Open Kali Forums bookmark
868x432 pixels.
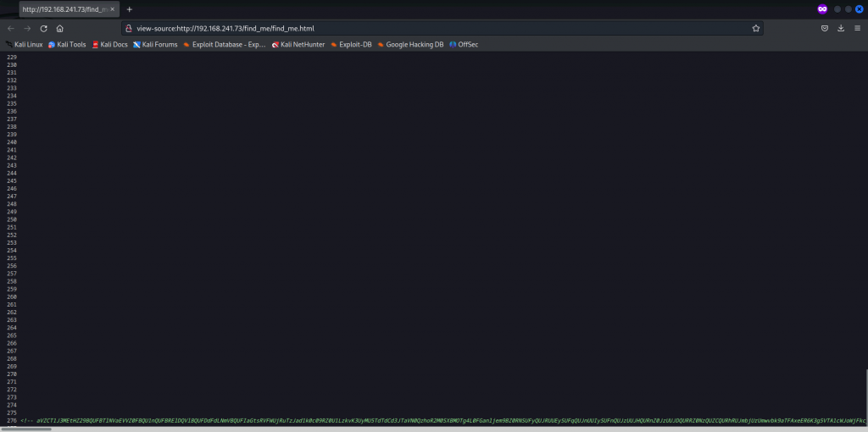point(156,44)
